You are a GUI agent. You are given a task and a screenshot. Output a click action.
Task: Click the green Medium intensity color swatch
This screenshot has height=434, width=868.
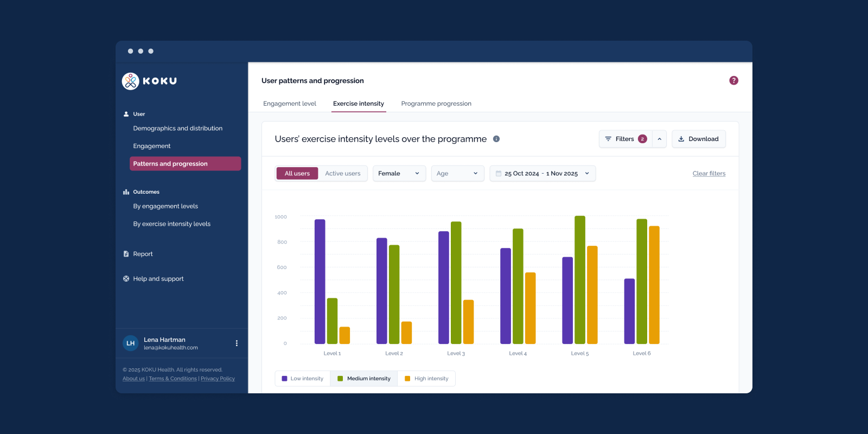(340, 379)
